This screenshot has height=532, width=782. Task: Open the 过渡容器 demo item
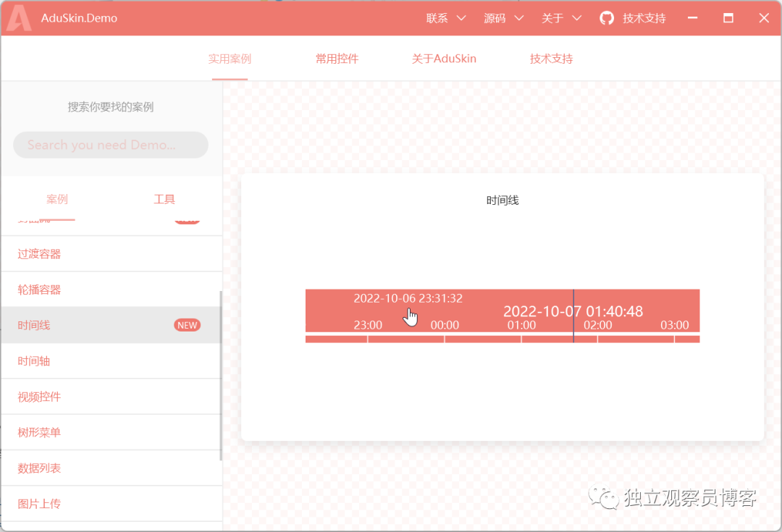coord(112,254)
